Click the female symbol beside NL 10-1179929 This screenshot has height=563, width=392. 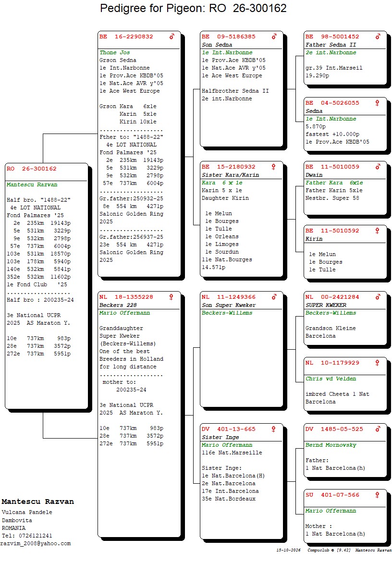pos(377,363)
